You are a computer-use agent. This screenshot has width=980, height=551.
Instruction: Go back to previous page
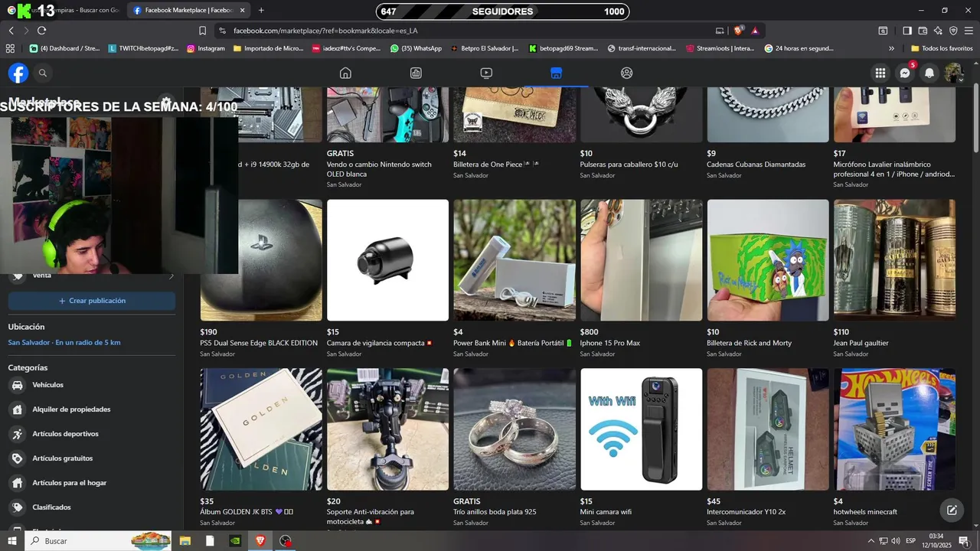[11, 31]
